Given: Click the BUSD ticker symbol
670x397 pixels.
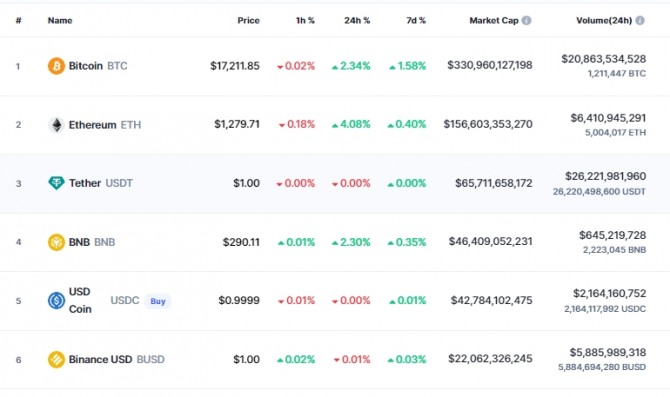Looking at the screenshot, I should pos(150,359).
